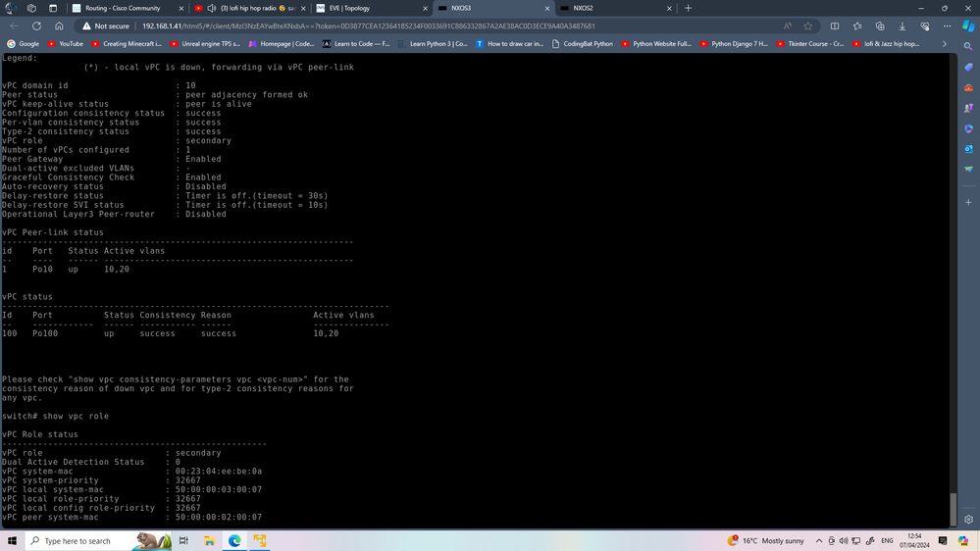Open the Favorites list icon
This screenshot has height=551, width=980.
click(x=856, y=26)
